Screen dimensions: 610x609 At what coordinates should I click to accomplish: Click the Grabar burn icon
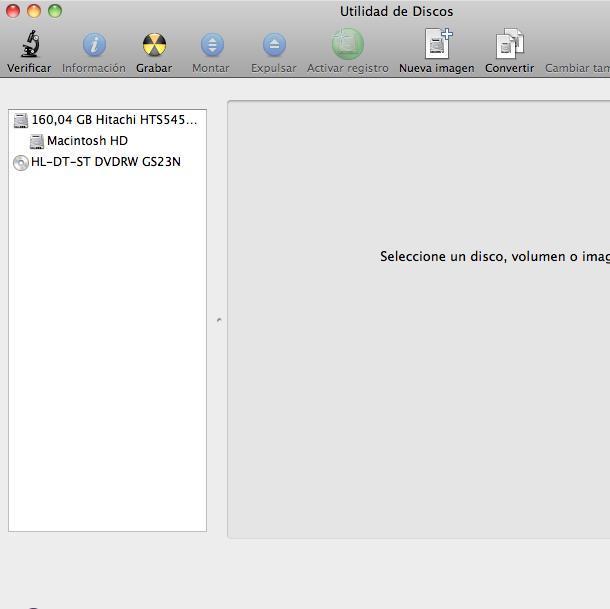point(154,45)
